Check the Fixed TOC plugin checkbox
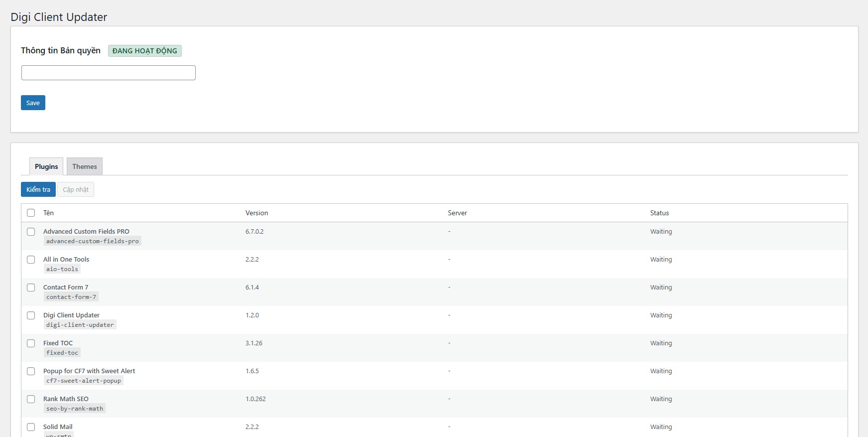 [x=31, y=343]
